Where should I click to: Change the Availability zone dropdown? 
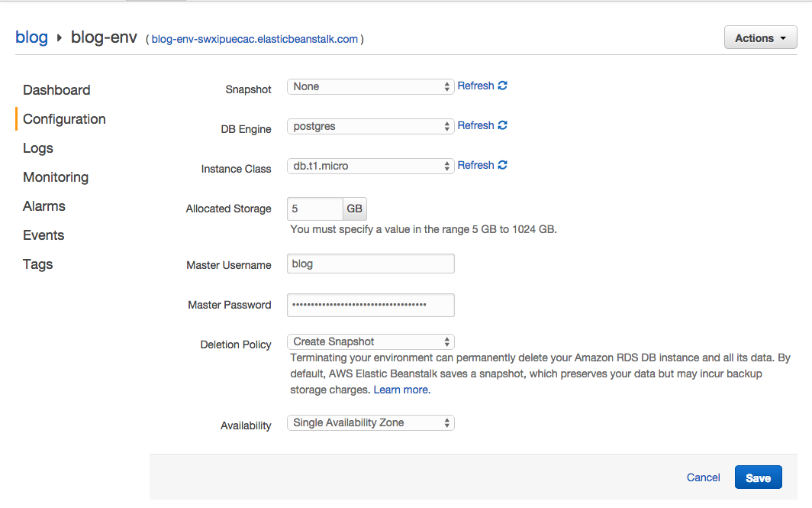point(371,423)
